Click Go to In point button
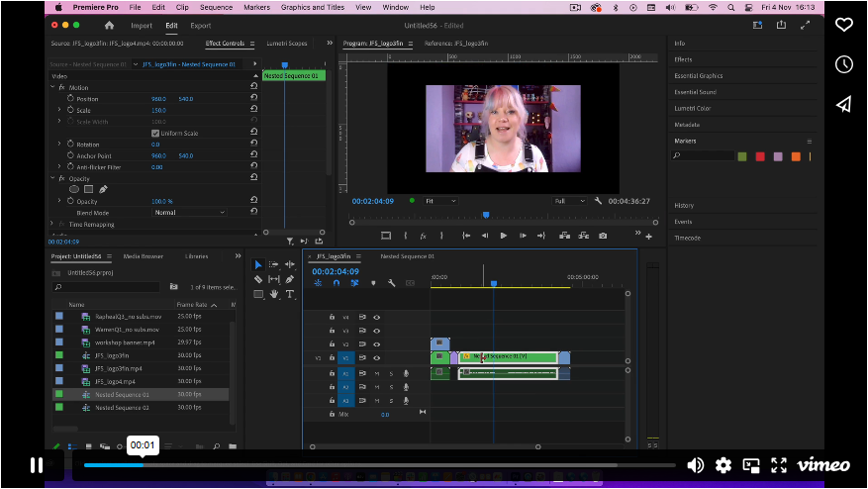868x489 pixels. [466, 236]
